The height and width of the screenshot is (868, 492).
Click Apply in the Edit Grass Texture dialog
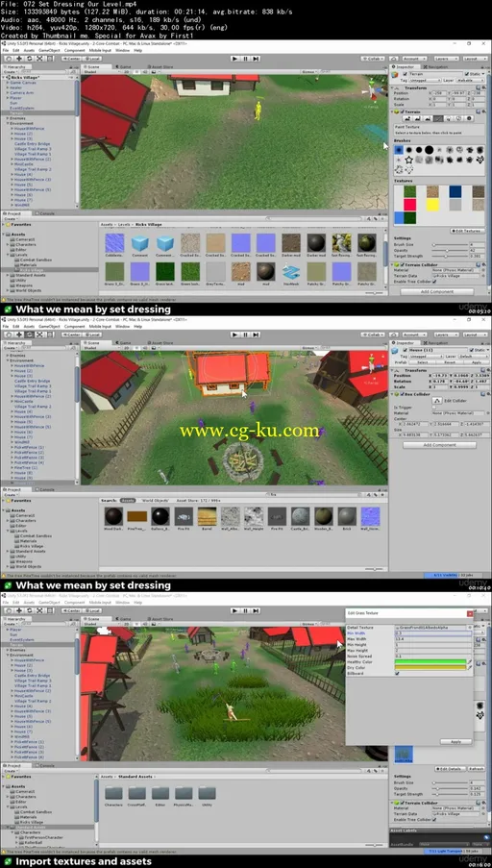[456, 741]
